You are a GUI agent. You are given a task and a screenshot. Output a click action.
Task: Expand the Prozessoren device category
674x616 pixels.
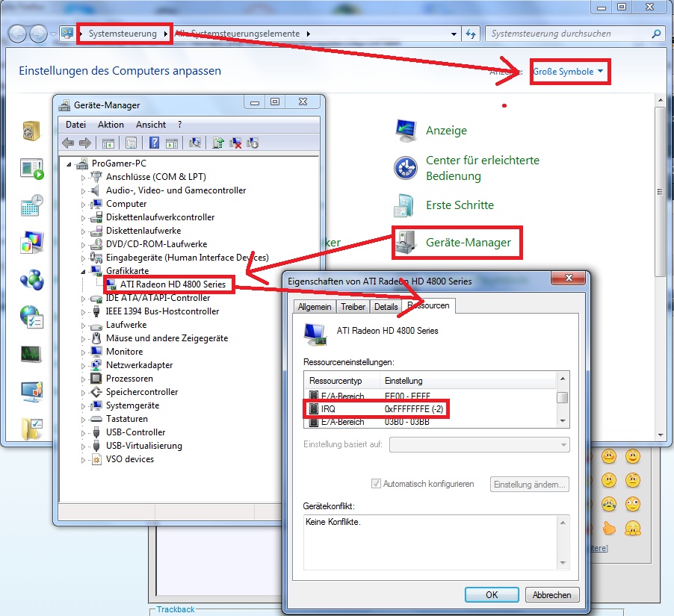point(84,379)
